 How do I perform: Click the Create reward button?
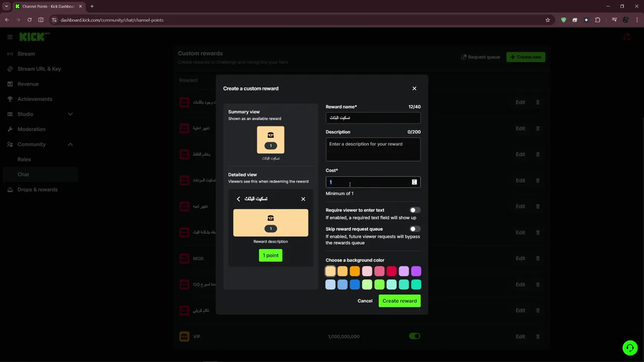tap(399, 301)
